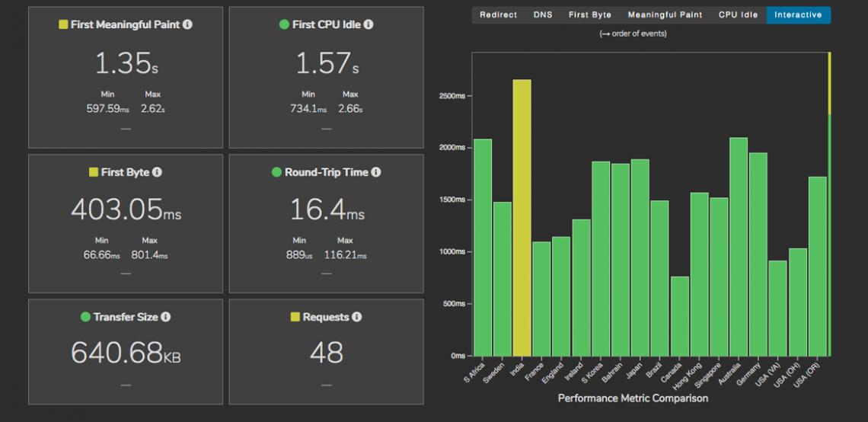
Task: Click the S Africa bar
Action: click(483, 247)
